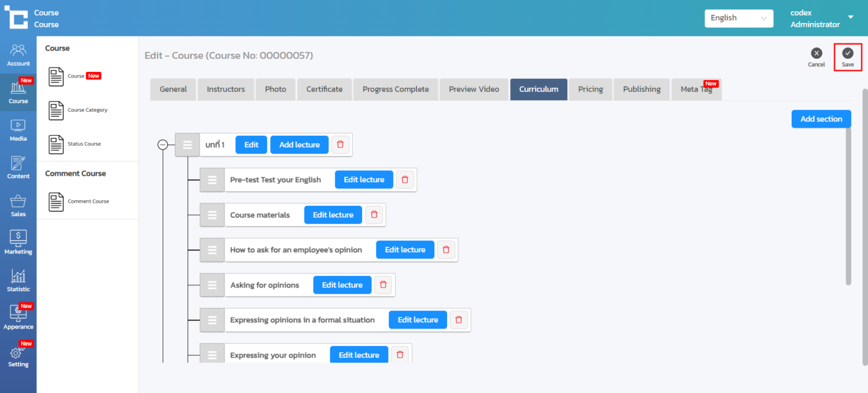Expand the codex Administrator user menu
The image size is (868, 393).
coord(851,17)
